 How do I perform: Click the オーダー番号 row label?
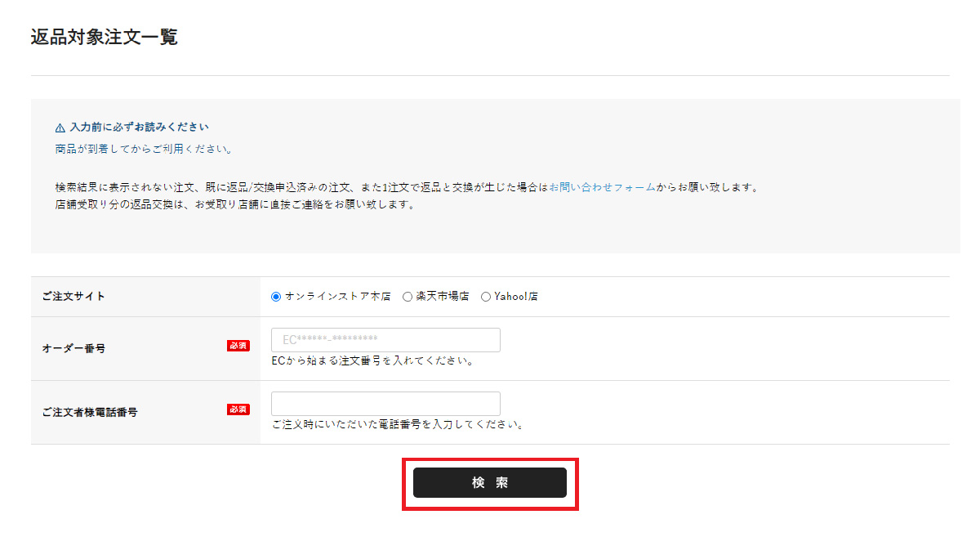click(x=73, y=348)
